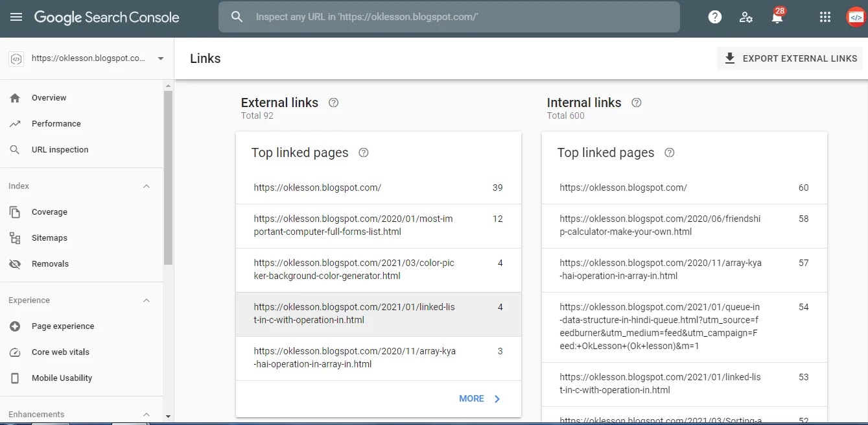
Task: Collapse the Enhancements section
Action: click(147, 415)
